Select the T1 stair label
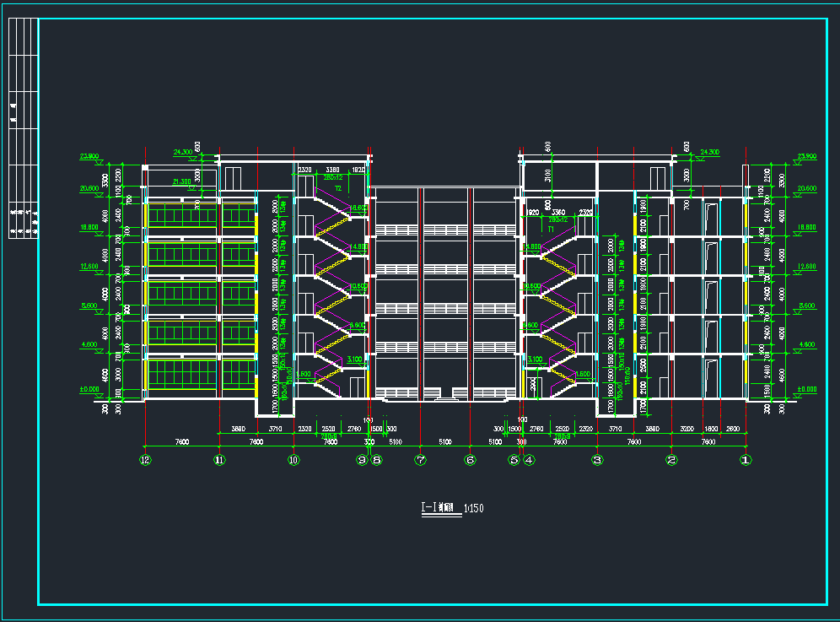The image size is (840, 622). (x=550, y=229)
